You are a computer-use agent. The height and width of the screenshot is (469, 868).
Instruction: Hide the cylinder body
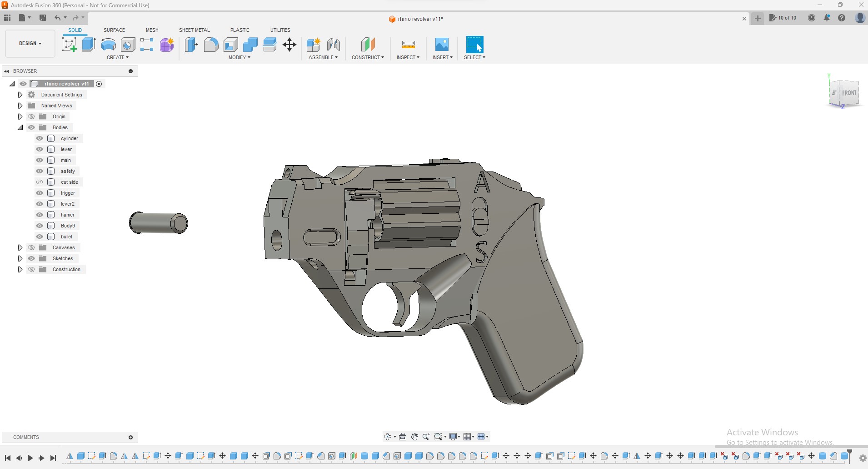click(40, 138)
